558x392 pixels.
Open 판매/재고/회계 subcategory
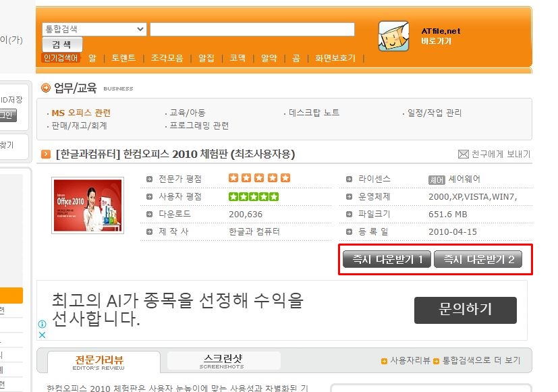80,125
